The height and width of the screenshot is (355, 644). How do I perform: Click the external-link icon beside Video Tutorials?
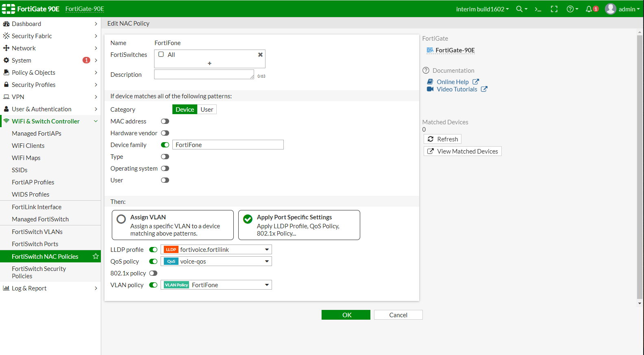pyautogui.click(x=484, y=89)
